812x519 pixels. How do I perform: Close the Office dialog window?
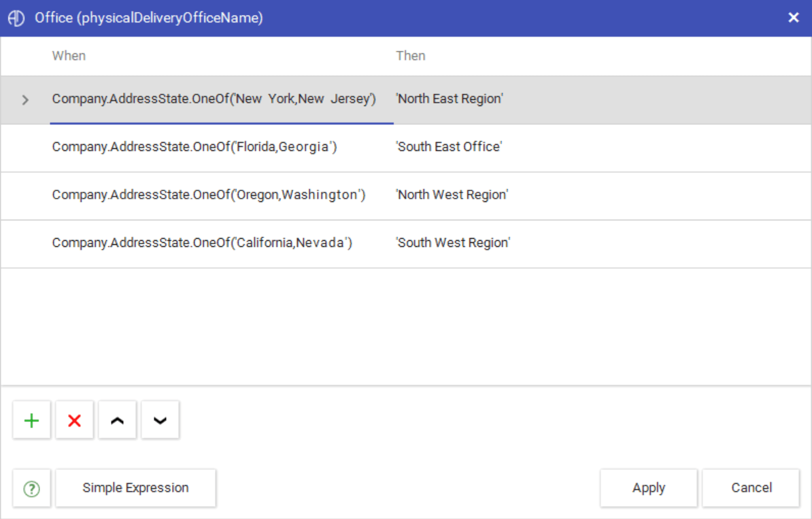[794, 18]
